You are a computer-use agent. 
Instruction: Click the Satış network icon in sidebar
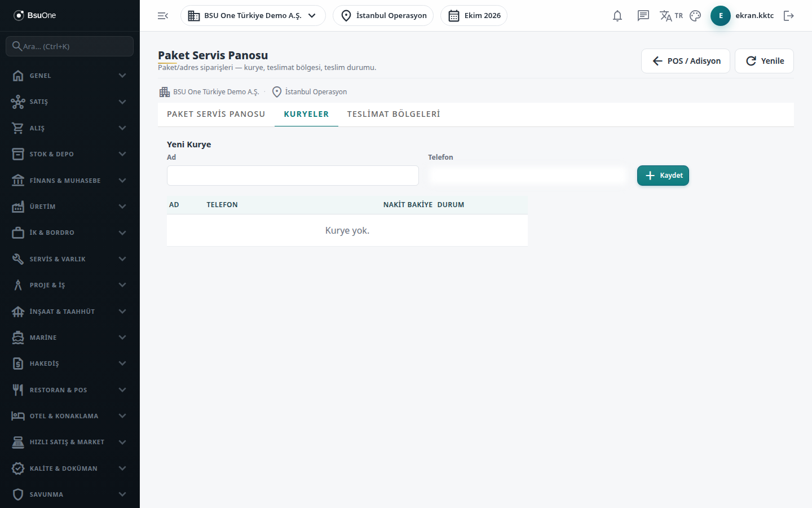tap(18, 102)
